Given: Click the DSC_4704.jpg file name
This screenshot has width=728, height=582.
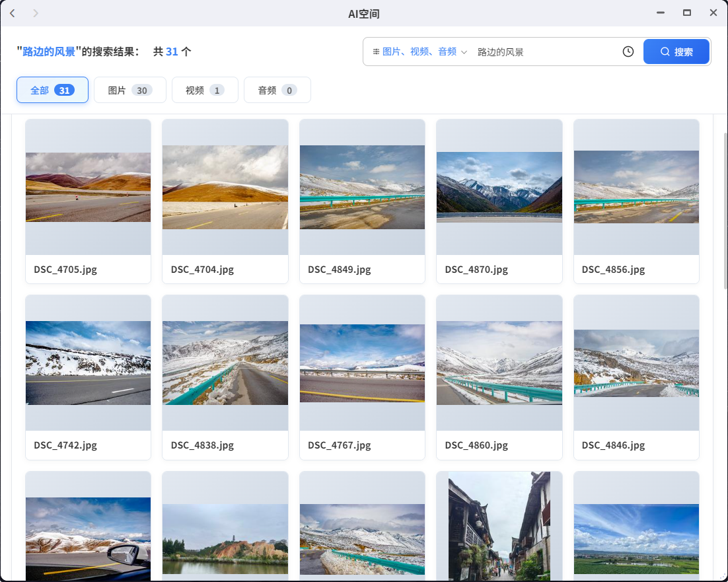Looking at the screenshot, I should point(202,270).
